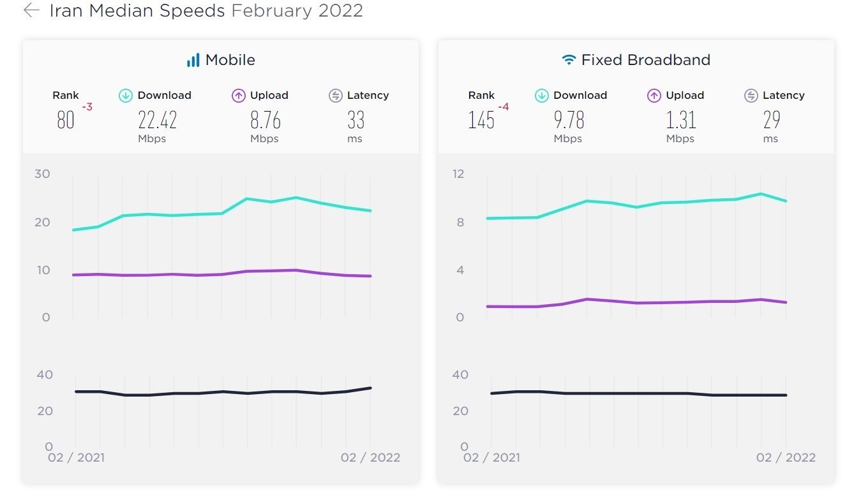This screenshot has width=868, height=498.
Task: Click the teal Mobile download line endpoint
Action: [x=370, y=210]
